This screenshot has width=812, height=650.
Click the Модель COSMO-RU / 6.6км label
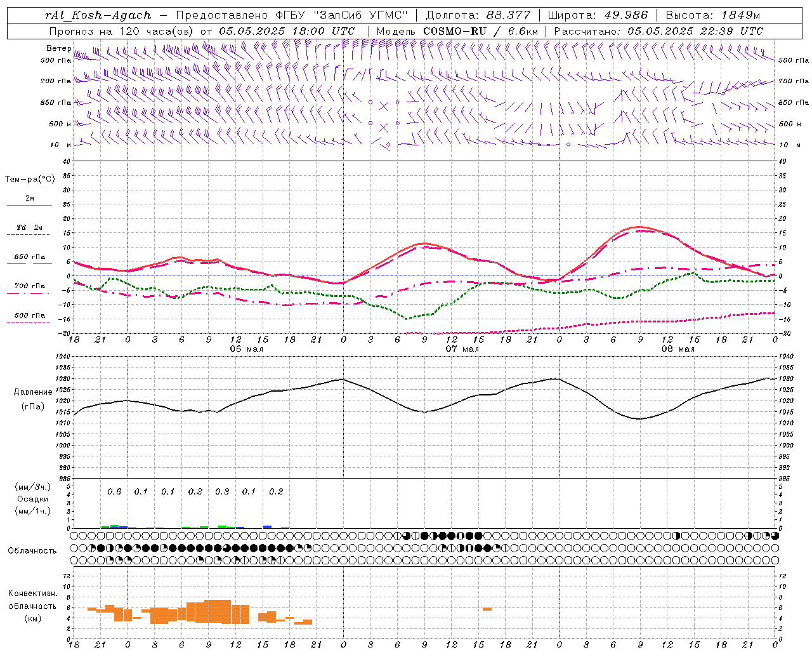click(457, 30)
